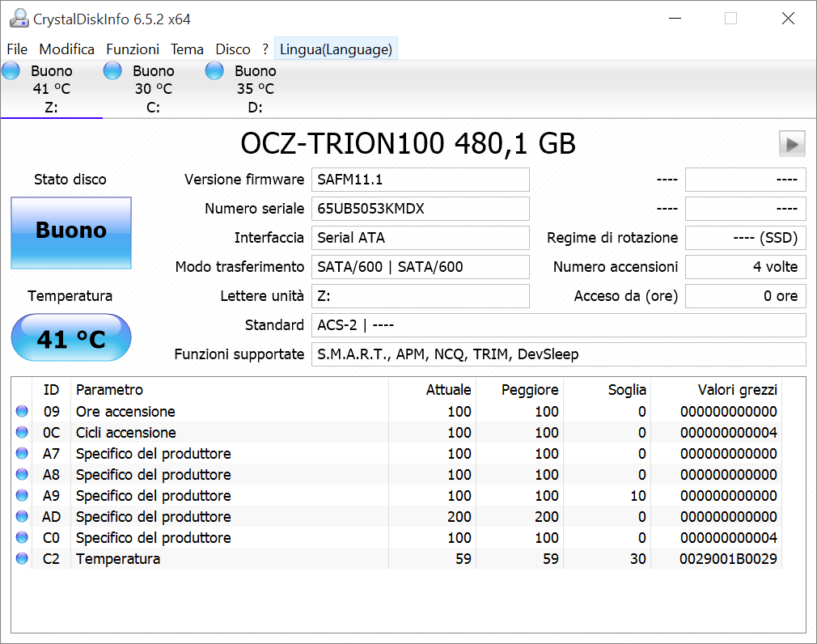Open the Disco menu
The image size is (817, 644).
pos(233,49)
